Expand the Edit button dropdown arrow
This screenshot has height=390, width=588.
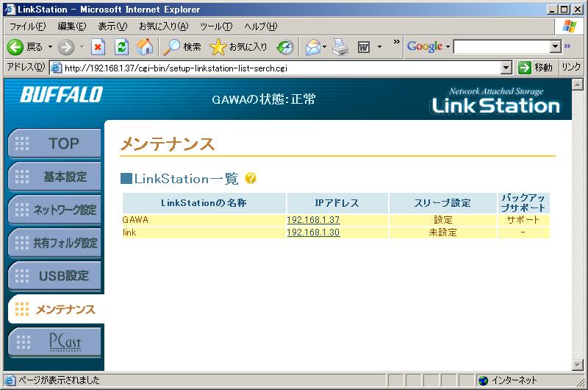pos(379,47)
